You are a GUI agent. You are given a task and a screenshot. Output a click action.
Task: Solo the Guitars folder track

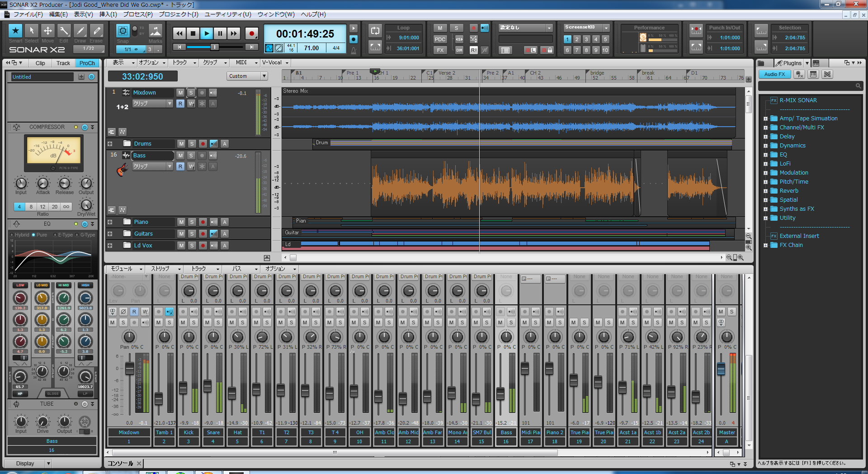tap(192, 234)
